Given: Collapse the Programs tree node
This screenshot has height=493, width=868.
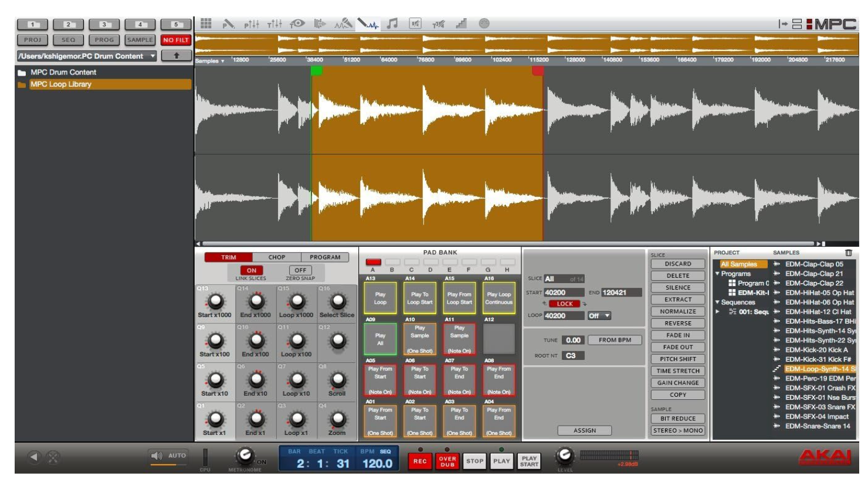Looking at the screenshot, I should point(717,274).
